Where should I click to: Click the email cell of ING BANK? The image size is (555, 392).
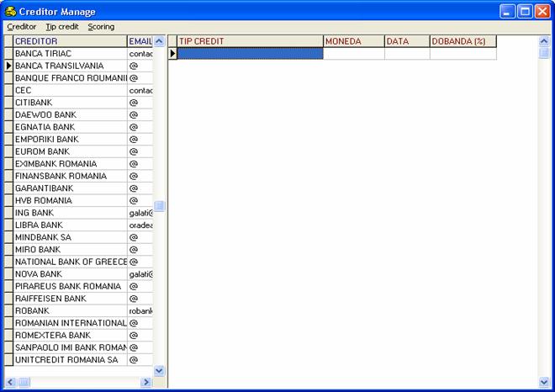(x=140, y=213)
